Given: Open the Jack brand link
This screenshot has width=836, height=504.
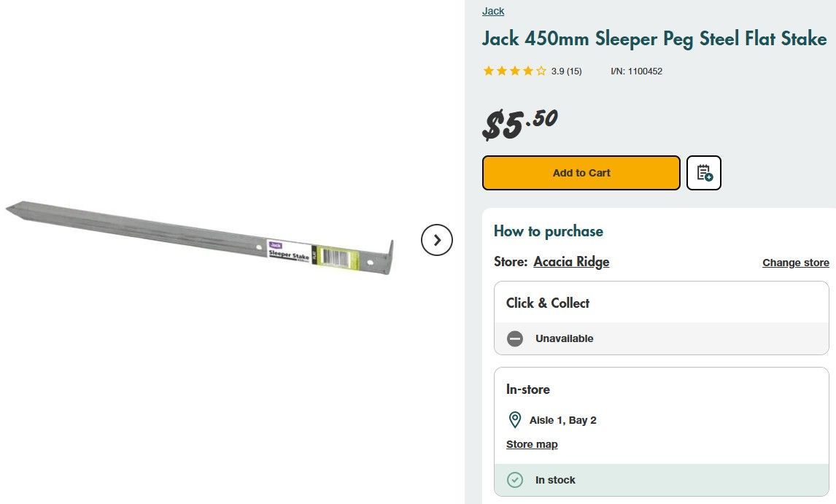Looking at the screenshot, I should pos(493,11).
